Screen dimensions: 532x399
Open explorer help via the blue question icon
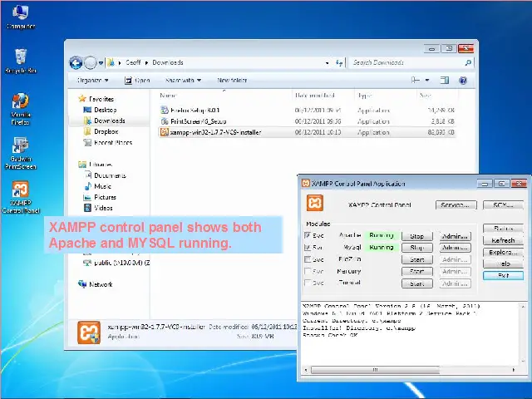[463, 80]
